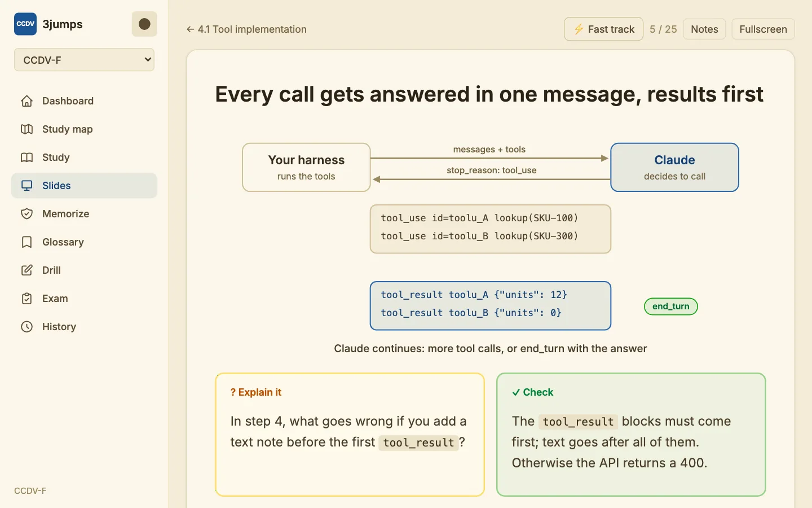Click the back arrow icon

point(191,29)
